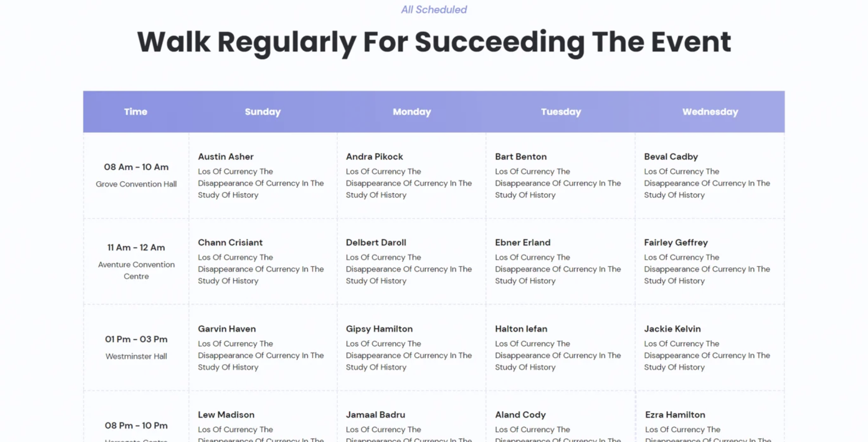The height and width of the screenshot is (442, 868).
Task: Click the Monday column header
Action: [x=412, y=112]
